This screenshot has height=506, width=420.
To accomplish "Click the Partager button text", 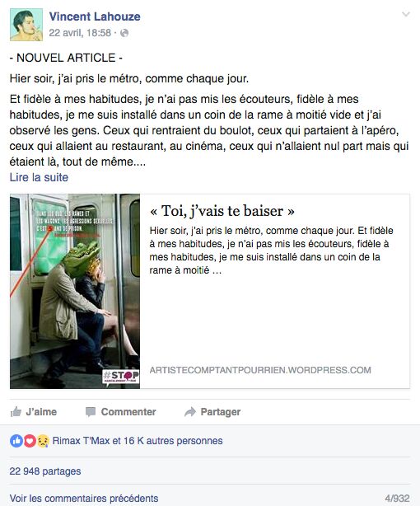I will (x=221, y=412).
